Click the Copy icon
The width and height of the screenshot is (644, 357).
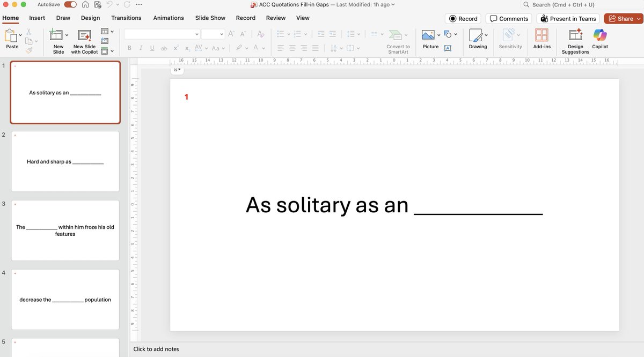(28, 41)
